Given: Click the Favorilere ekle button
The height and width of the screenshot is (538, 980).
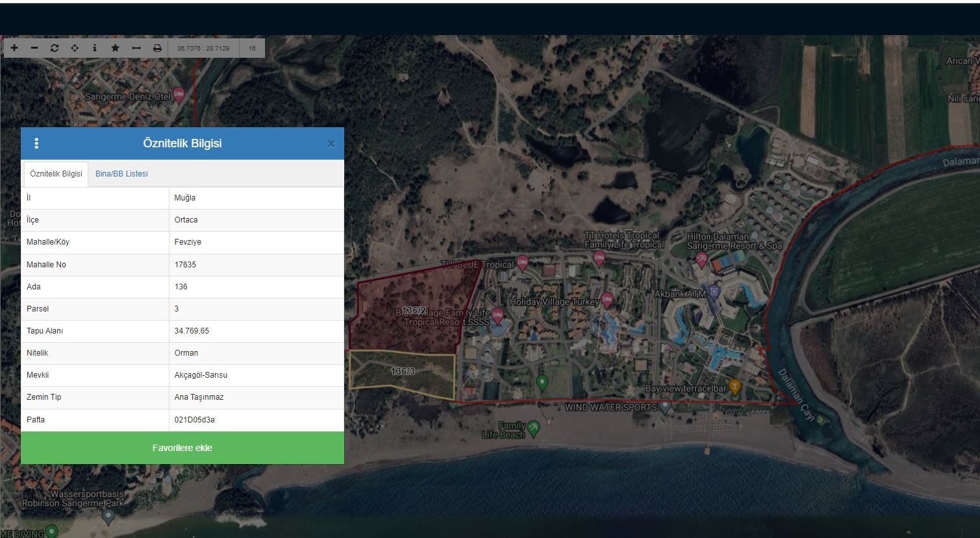Looking at the screenshot, I should (x=182, y=448).
